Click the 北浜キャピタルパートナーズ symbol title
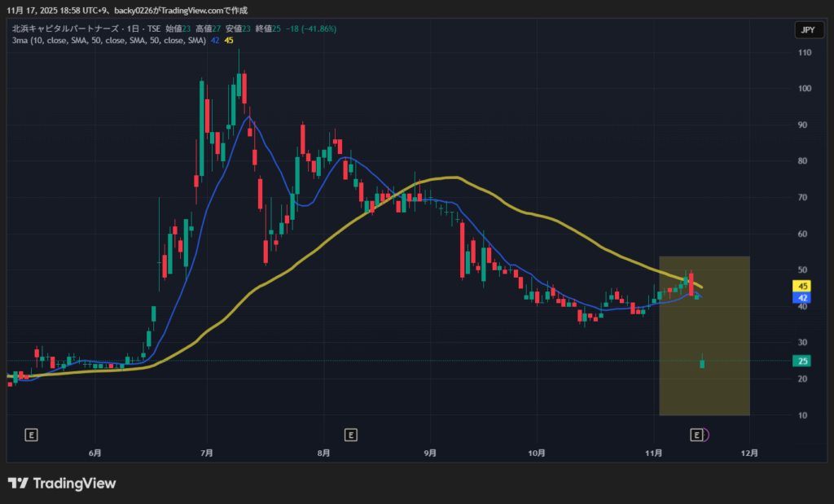This screenshot has height=504, width=834. (x=68, y=28)
